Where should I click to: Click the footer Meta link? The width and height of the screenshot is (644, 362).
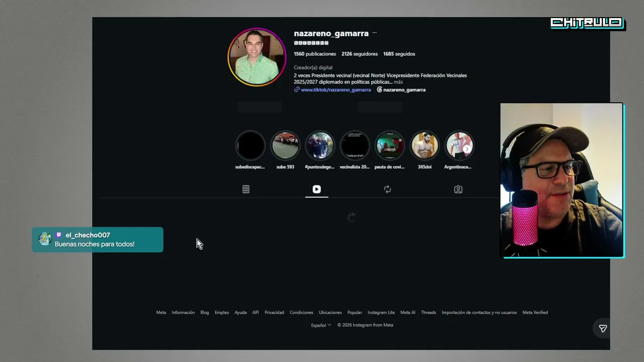pyautogui.click(x=161, y=312)
